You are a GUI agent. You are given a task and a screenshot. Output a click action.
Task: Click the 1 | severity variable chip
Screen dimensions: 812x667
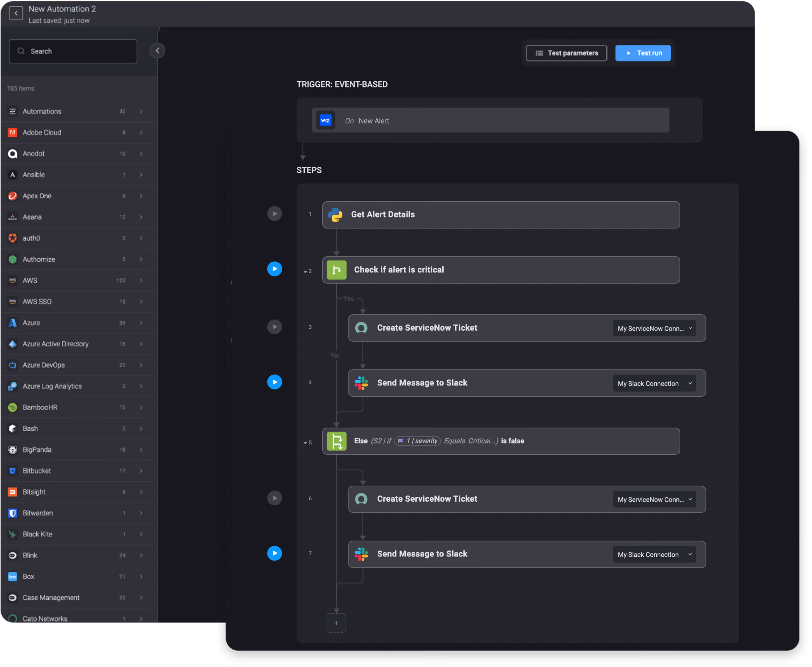(418, 441)
